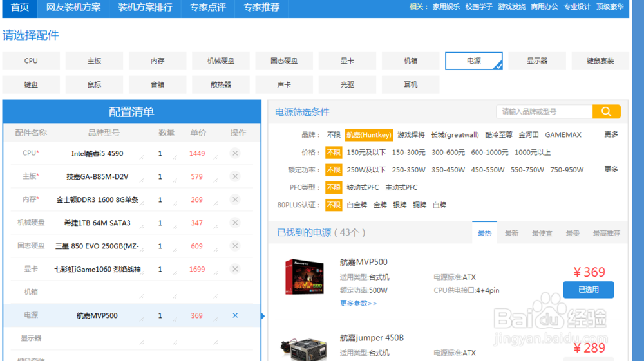This screenshot has width=644, height=361.
Task: Set brand filter to 不限
Action: coord(334,135)
